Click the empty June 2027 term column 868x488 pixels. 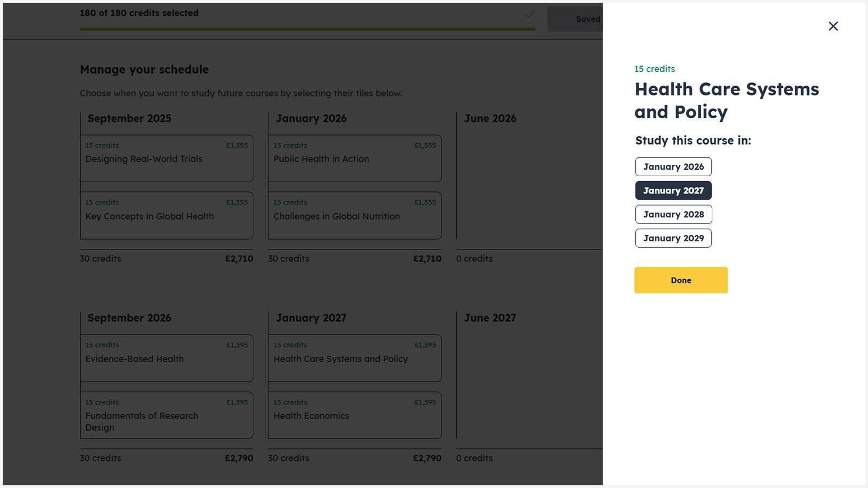pos(529,385)
